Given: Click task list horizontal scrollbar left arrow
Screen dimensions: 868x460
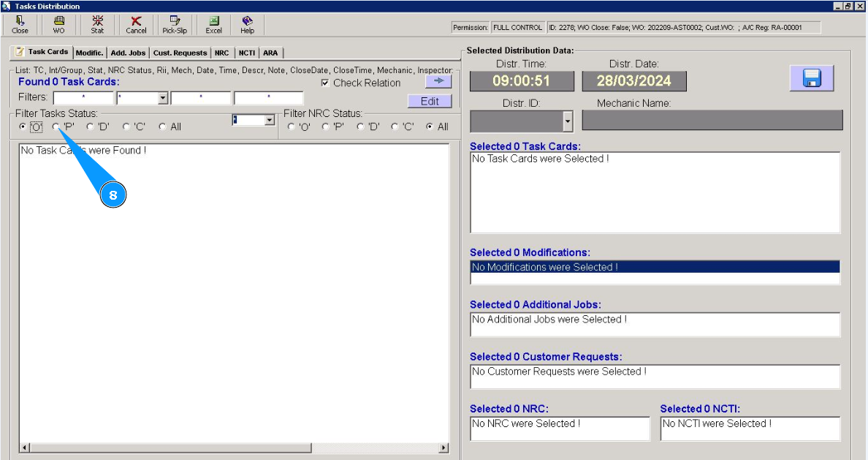Looking at the screenshot, I should pos(24,448).
